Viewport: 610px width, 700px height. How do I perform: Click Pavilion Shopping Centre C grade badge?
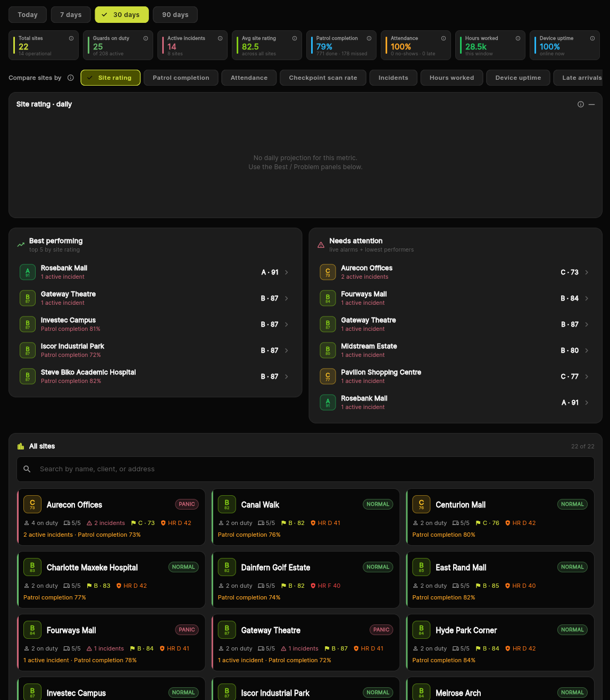pos(328,377)
